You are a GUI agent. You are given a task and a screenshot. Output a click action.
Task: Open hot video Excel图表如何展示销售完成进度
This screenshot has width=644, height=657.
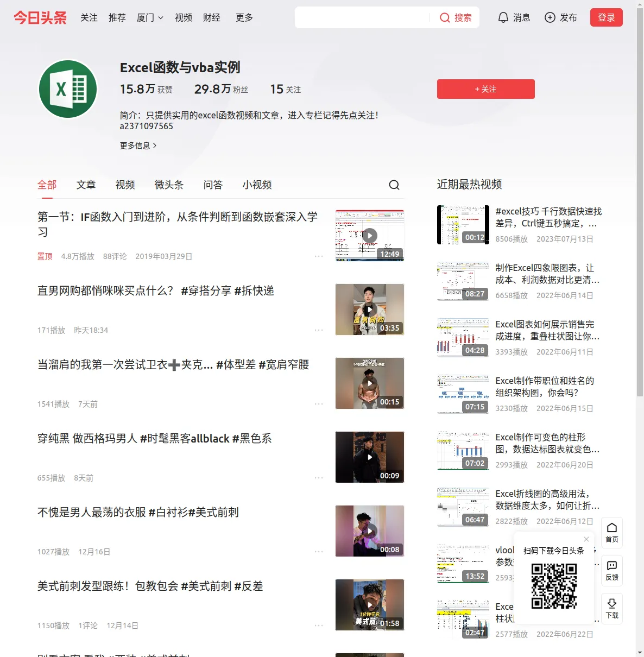pos(547,330)
